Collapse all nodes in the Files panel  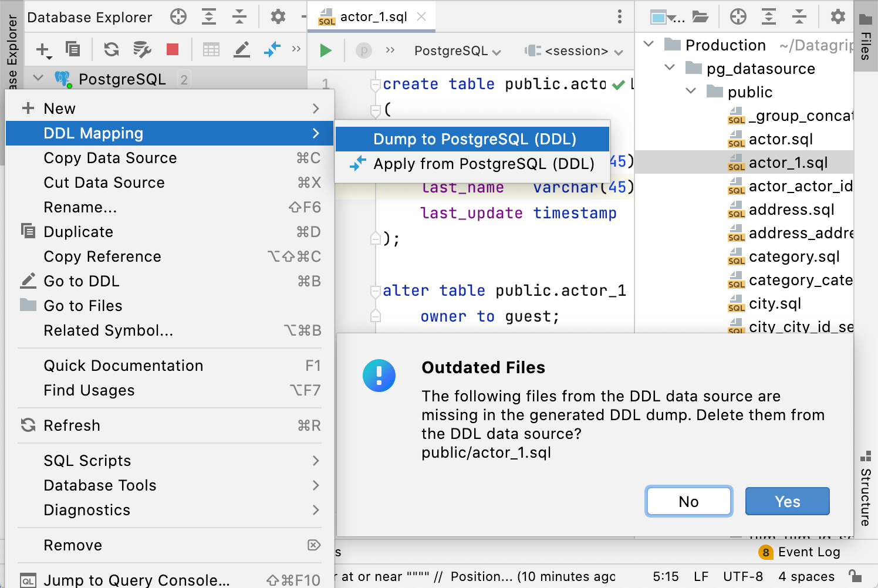799,16
